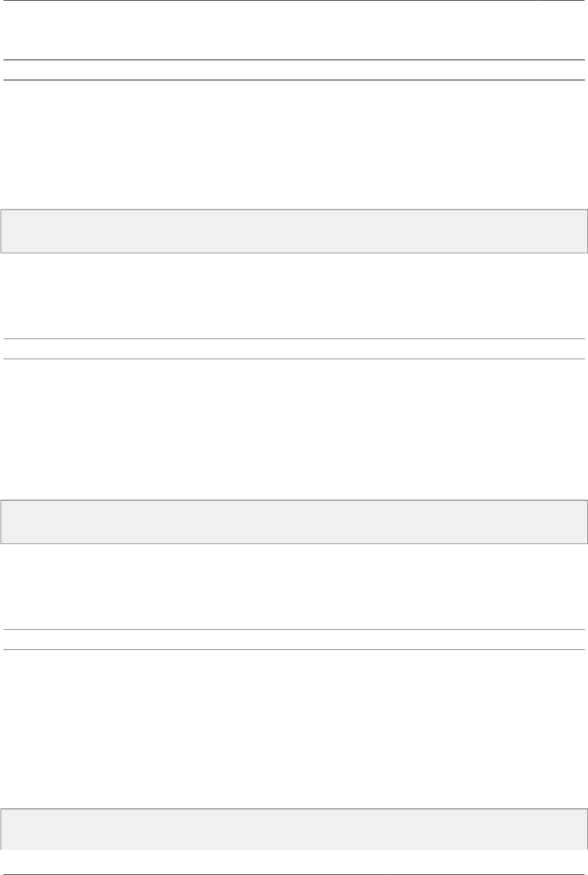Click the second rule near page top
This screenshot has height=875, width=588.
pos(294,80)
